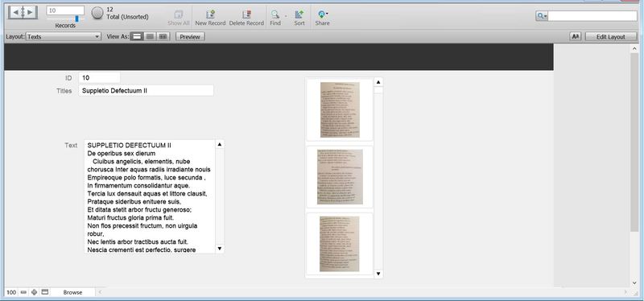Viewport: 644px width, 301px height.
Task: Open the Browse mode pop-up menu
Action: pos(72,292)
